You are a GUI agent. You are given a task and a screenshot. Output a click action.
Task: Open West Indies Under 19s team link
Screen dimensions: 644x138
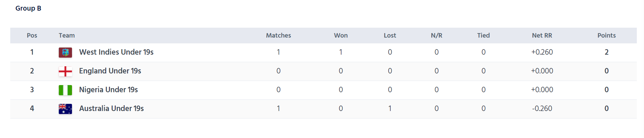click(116, 52)
